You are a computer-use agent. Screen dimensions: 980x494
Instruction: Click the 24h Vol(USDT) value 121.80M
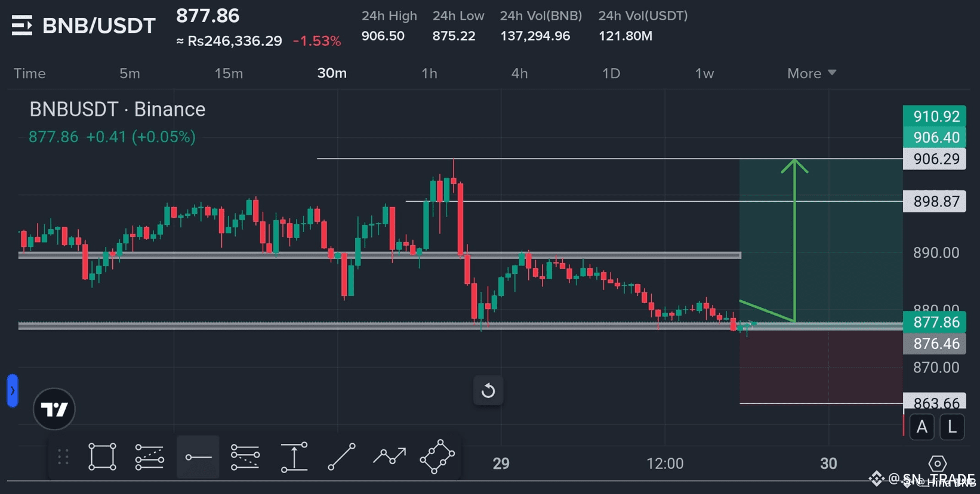tap(625, 36)
